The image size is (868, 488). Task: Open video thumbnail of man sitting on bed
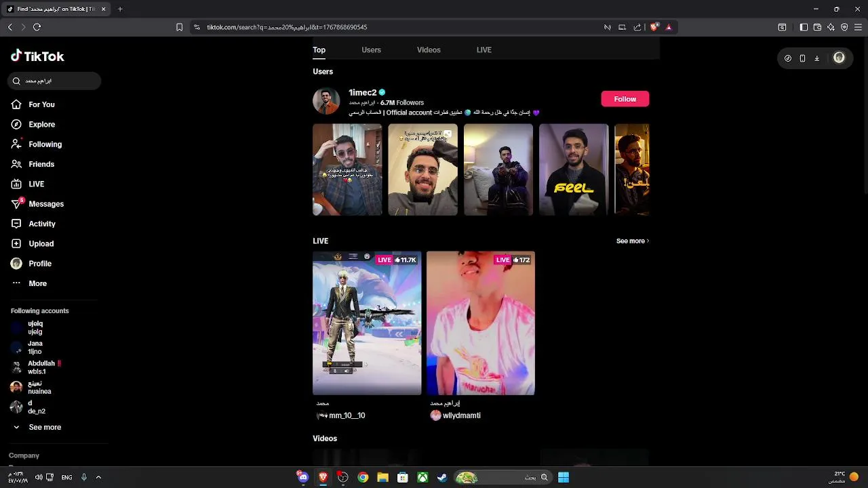pyautogui.click(x=498, y=169)
